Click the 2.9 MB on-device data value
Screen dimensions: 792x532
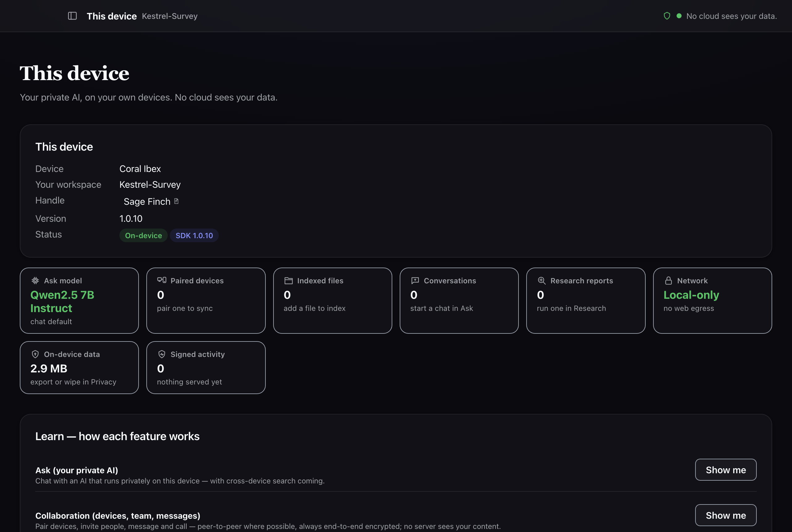[x=49, y=368]
